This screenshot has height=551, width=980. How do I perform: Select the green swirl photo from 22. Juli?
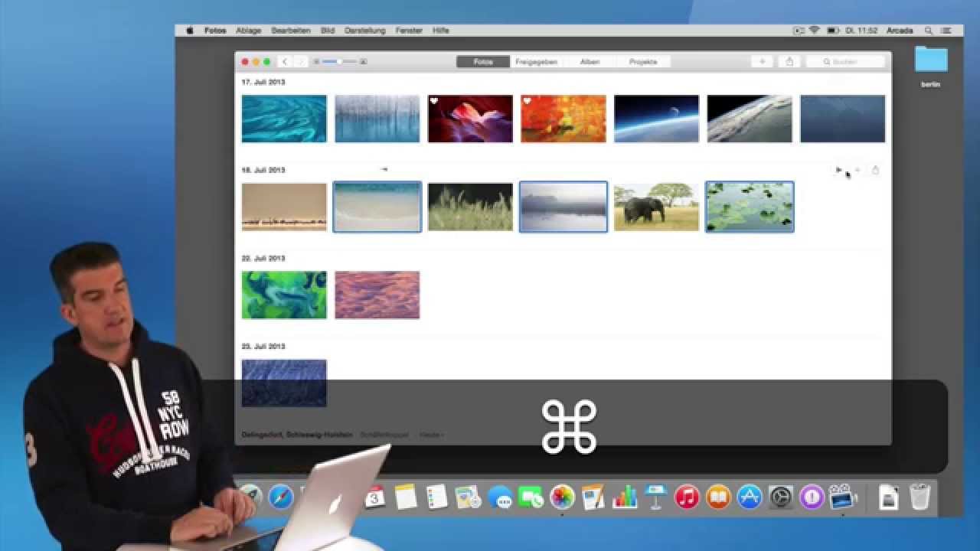click(x=284, y=295)
